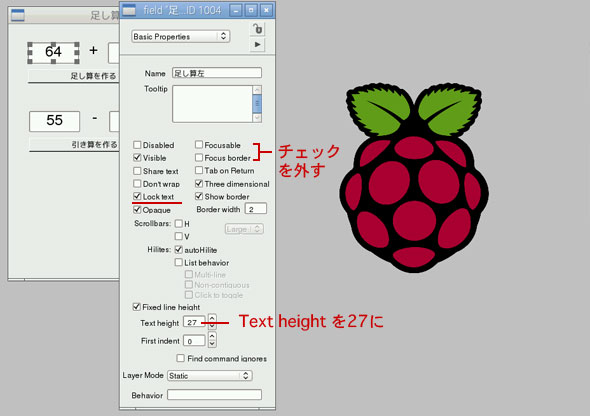This screenshot has width=590, height=416.
Task: Click the Raspberry Pi logo on desktop
Action: coord(414,178)
